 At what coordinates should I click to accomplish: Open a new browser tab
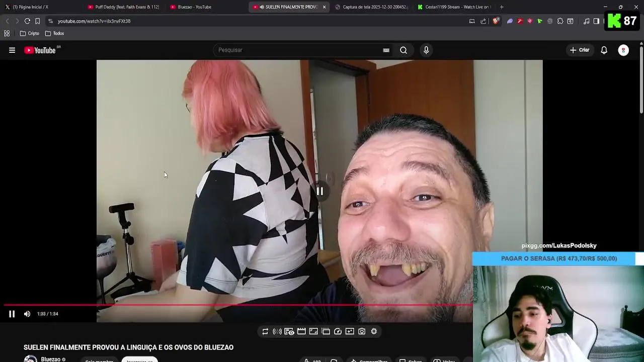point(502,7)
